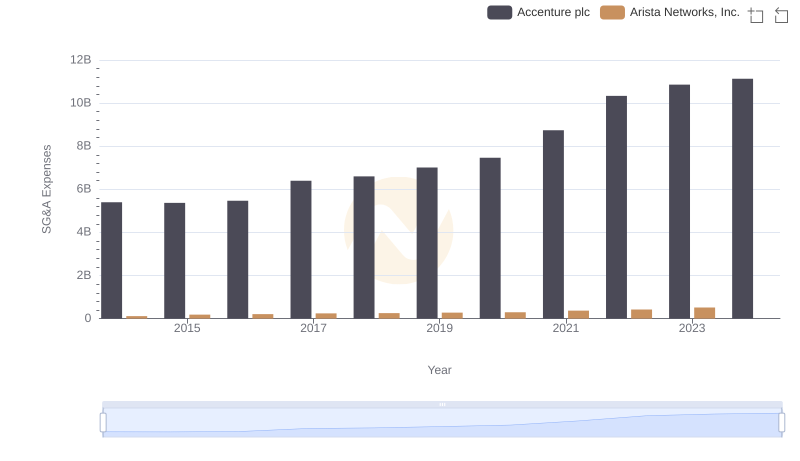Click the 12B y-axis label
Viewport: 800px width, 461px height.
coord(81,60)
